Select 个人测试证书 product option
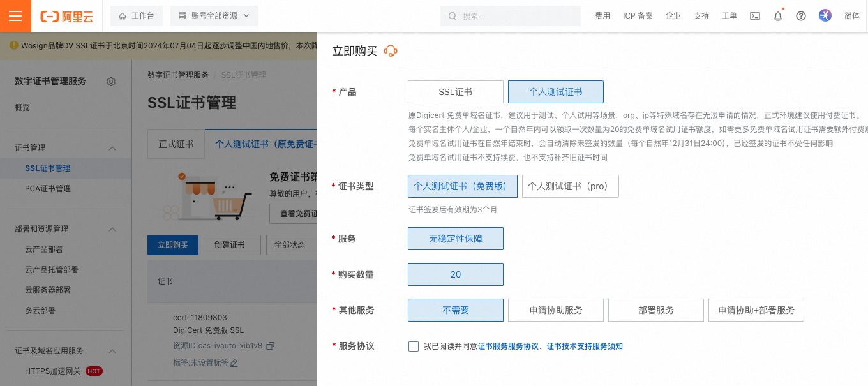868x386 pixels. [x=556, y=92]
